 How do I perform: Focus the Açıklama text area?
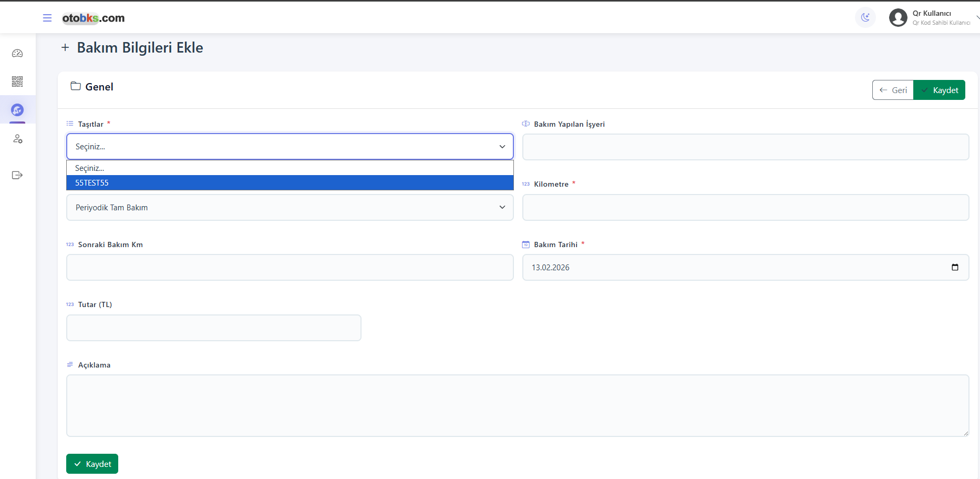tap(517, 405)
